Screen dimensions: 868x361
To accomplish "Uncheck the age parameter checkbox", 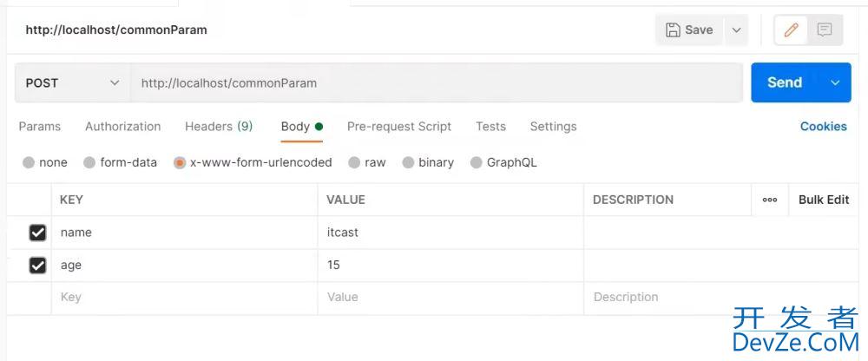I will [37, 266].
